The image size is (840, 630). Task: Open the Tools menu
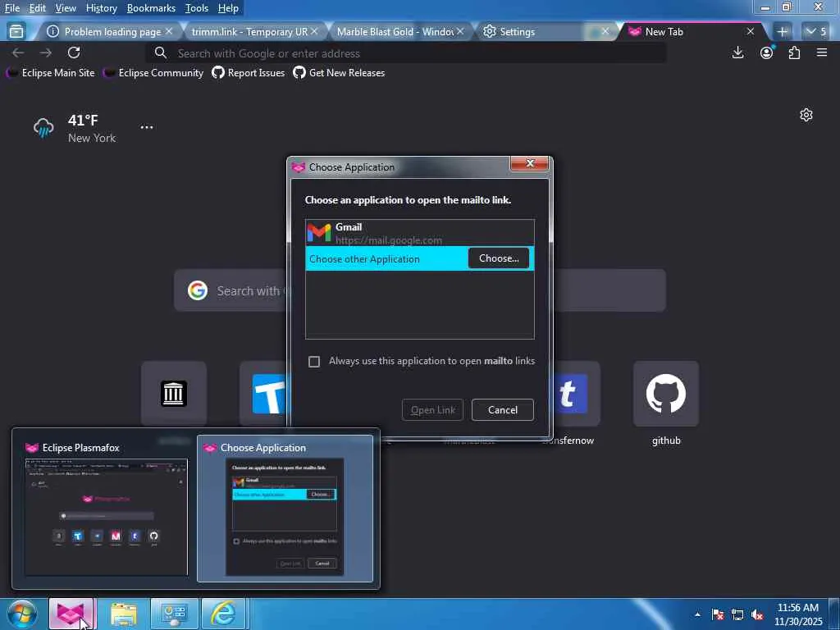click(x=197, y=8)
